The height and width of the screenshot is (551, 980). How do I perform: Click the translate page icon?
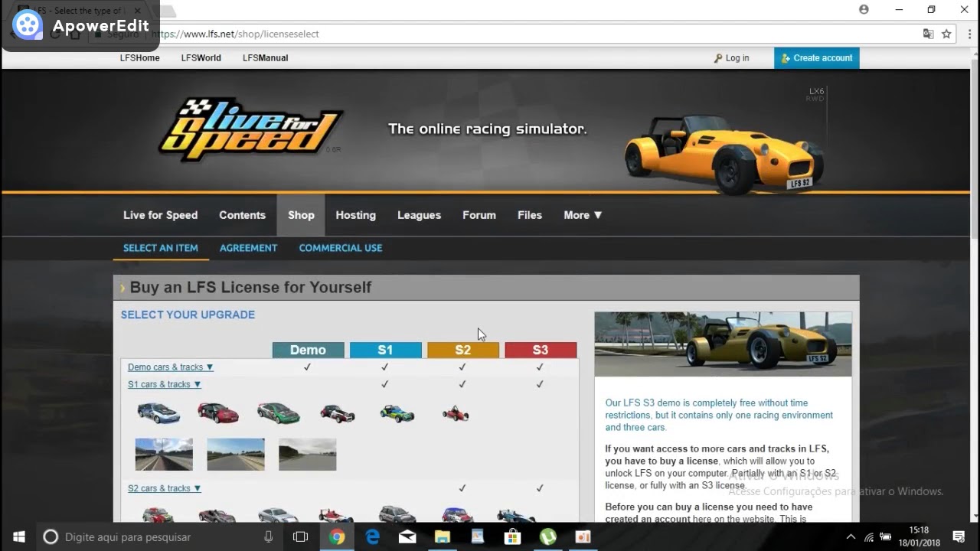(928, 34)
